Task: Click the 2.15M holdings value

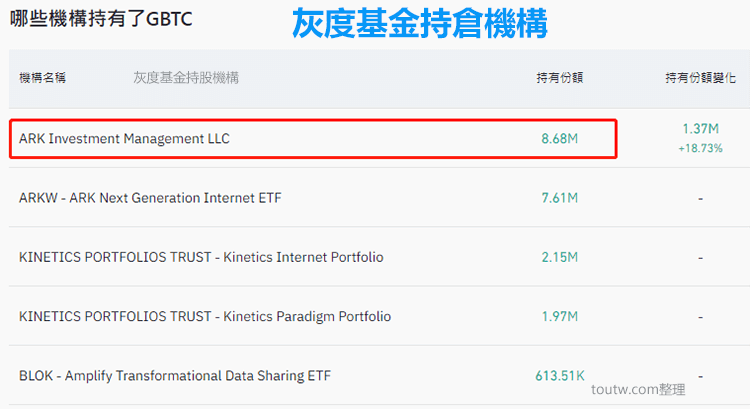Action: click(560, 257)
